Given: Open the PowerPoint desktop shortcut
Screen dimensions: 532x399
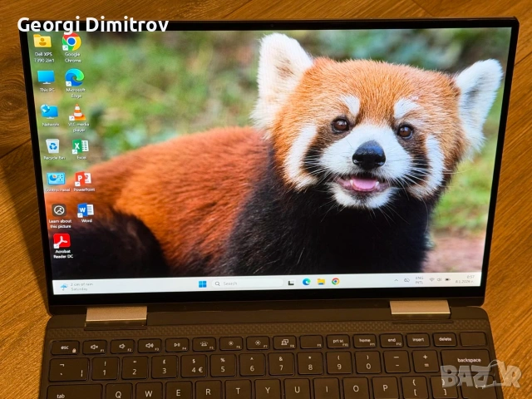Looking at the screenshot, I should (x=83, y=182).
